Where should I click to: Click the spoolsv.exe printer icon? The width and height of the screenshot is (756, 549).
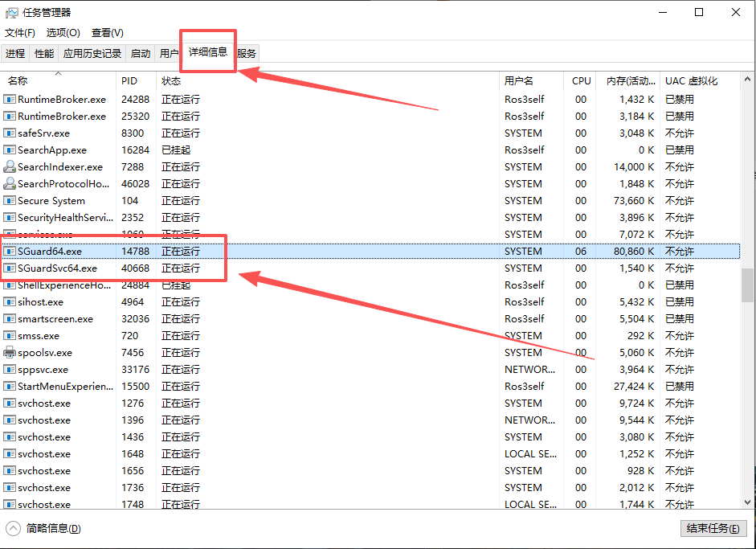10,353
